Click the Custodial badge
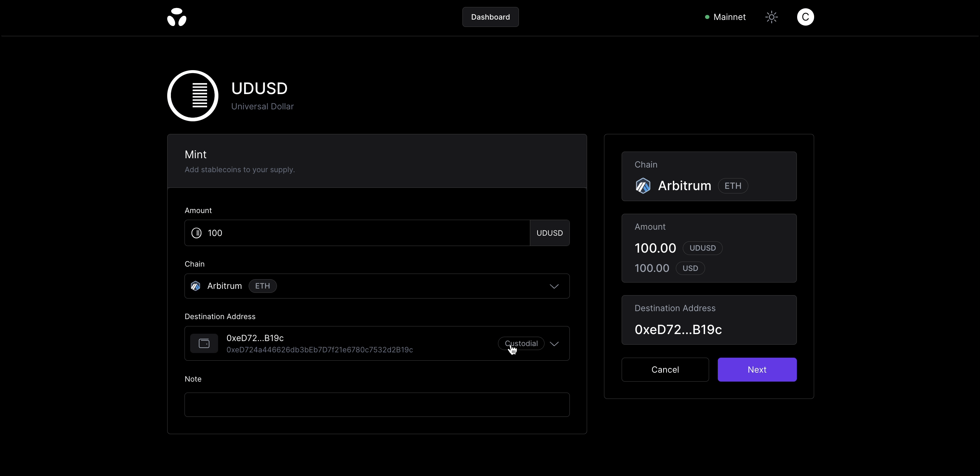The image size is (980, 476). coord(521,344)
